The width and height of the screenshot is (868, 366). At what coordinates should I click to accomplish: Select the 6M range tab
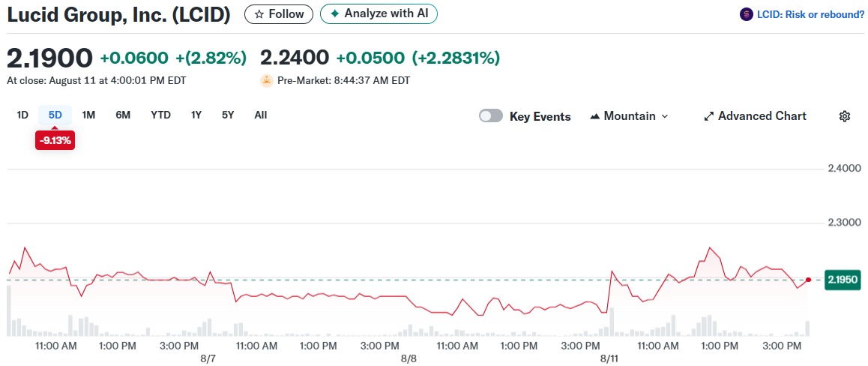pyautogui.click(x=123, y=115)
